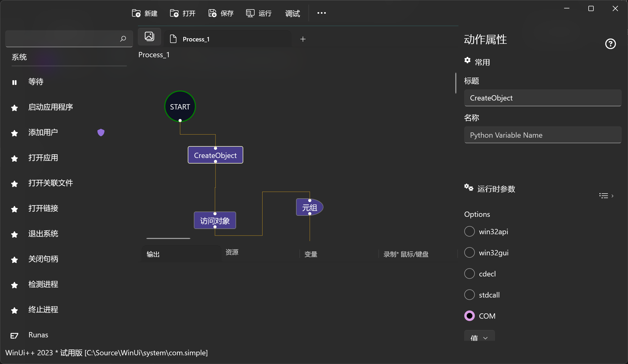Open more options via the ellipsis menu
Screen dimensions: 628x364
pos(322,13)
